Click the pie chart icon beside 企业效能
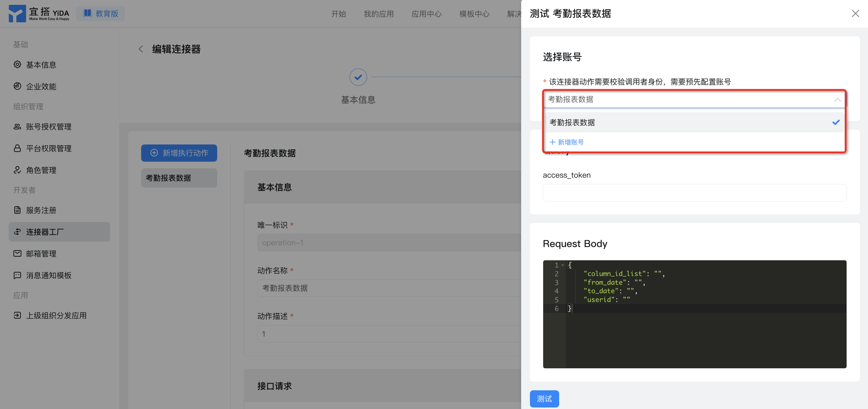This screenshot has height=409, width=868. pos(17,86)
